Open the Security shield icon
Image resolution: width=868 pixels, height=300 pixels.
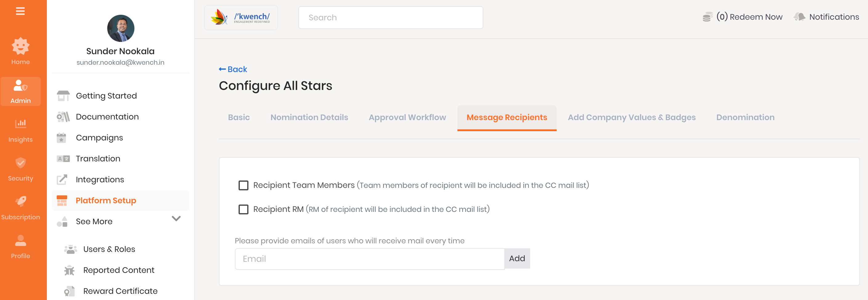point(21,163)
